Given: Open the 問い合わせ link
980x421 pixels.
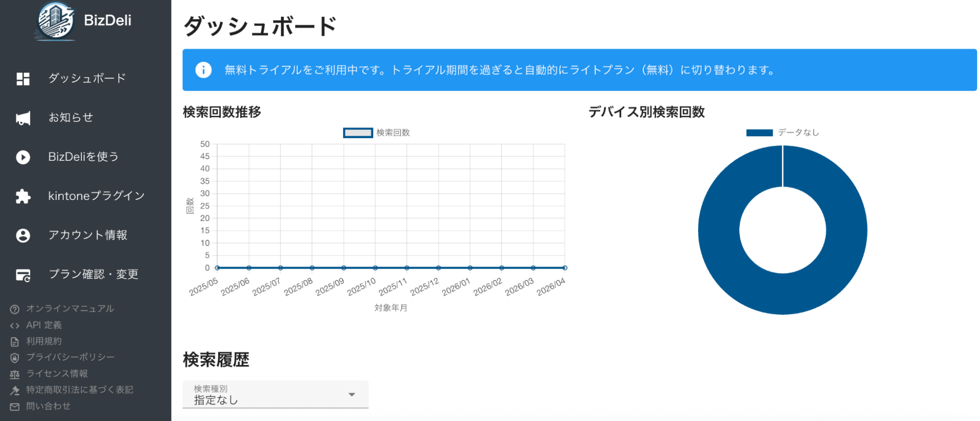Looking at the screenshot, I should click(48, 406).
